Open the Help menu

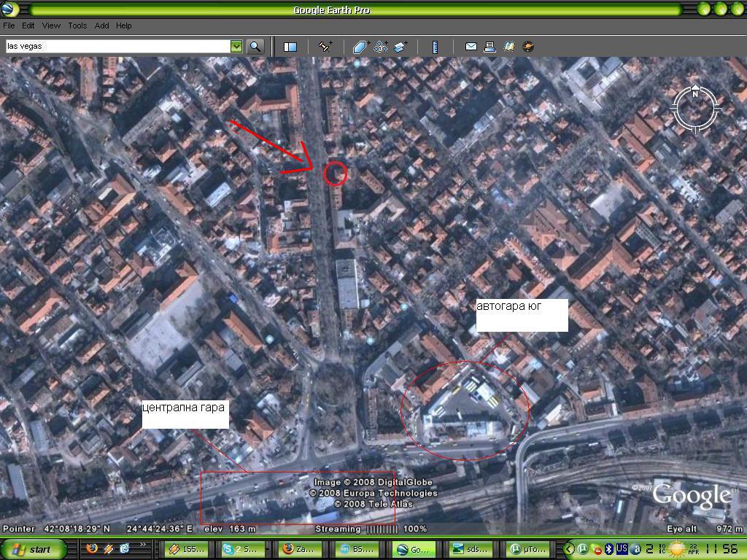pos(124,26)
